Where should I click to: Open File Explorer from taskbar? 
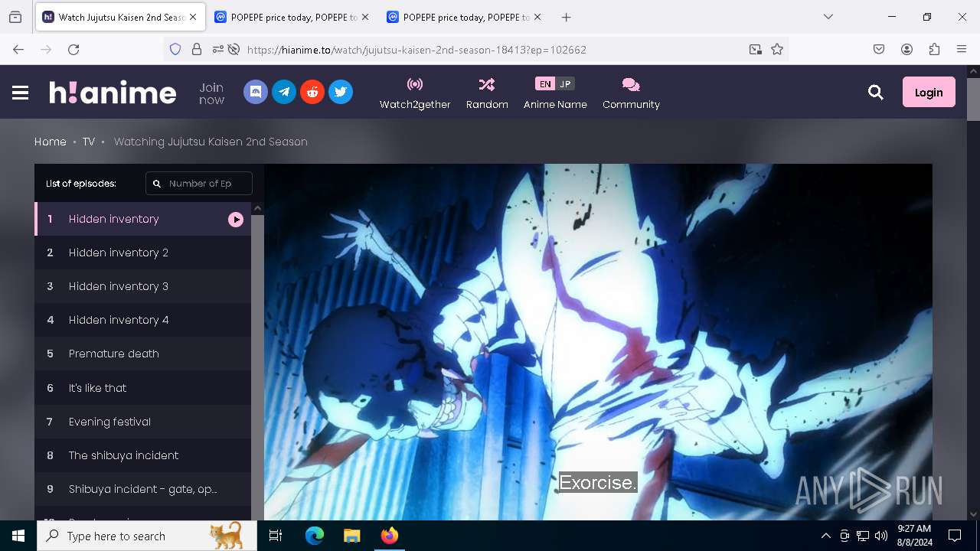[x=351, y=536]
